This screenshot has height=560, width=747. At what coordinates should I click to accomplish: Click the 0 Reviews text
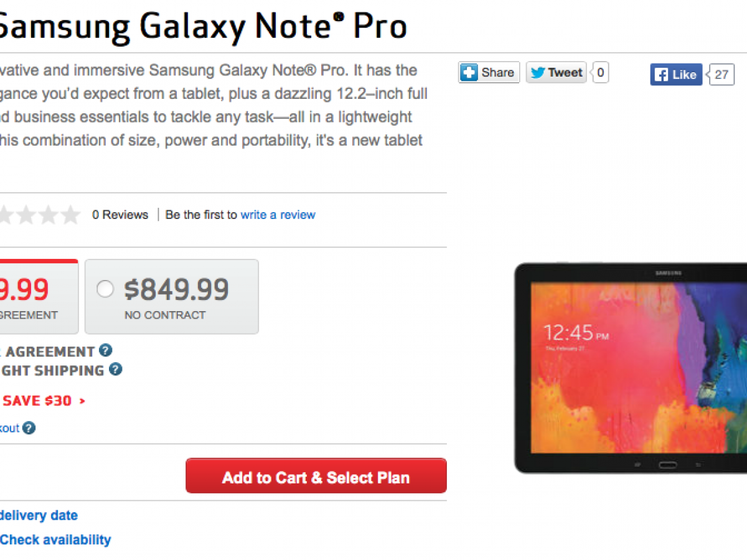tap(120, 215)
